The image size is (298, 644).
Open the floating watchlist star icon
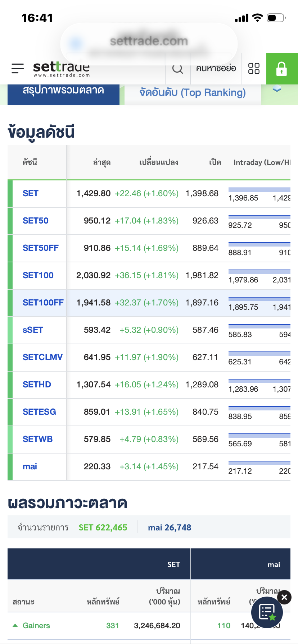(x=267, y=612)
